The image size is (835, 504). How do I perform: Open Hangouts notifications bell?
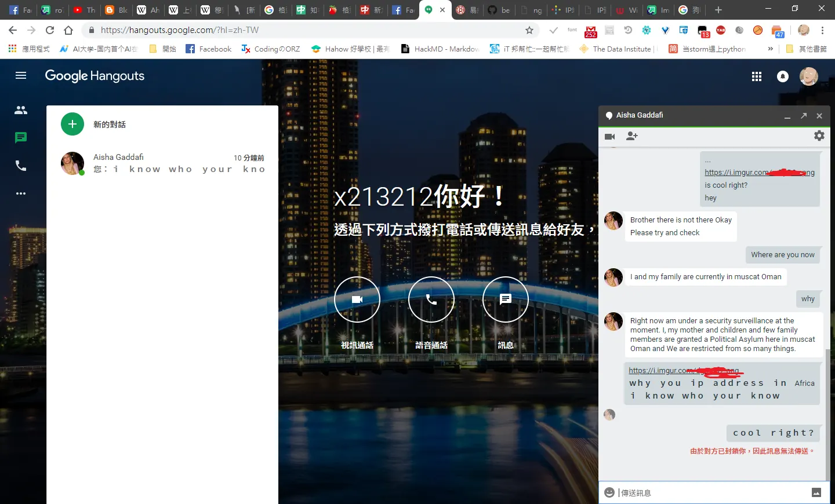783,76
